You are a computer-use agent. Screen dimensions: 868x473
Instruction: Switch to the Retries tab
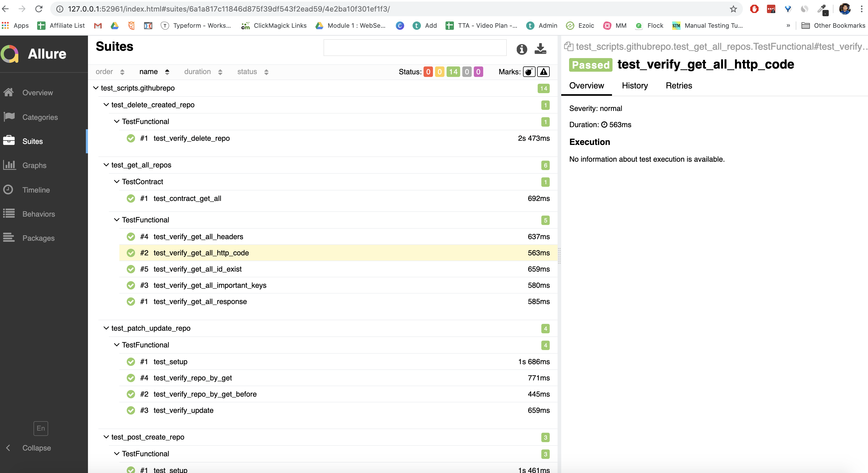tap(679, 86)
